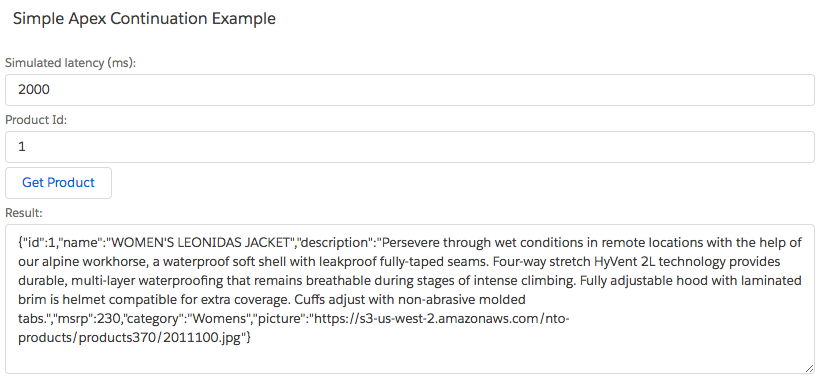Viewport: 821px width, 383px height.
Task: Click the Persevere word in the description
Action: (411, 243)
